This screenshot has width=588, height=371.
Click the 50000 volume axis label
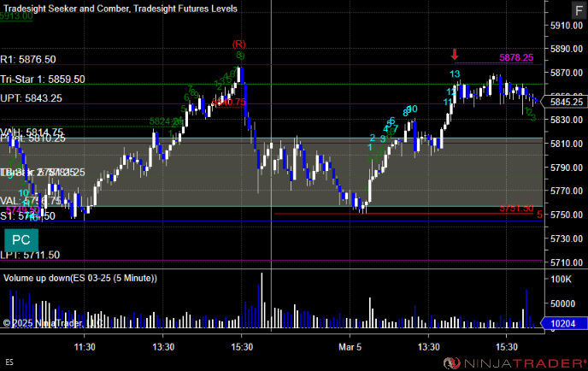(x=562, y=303)
